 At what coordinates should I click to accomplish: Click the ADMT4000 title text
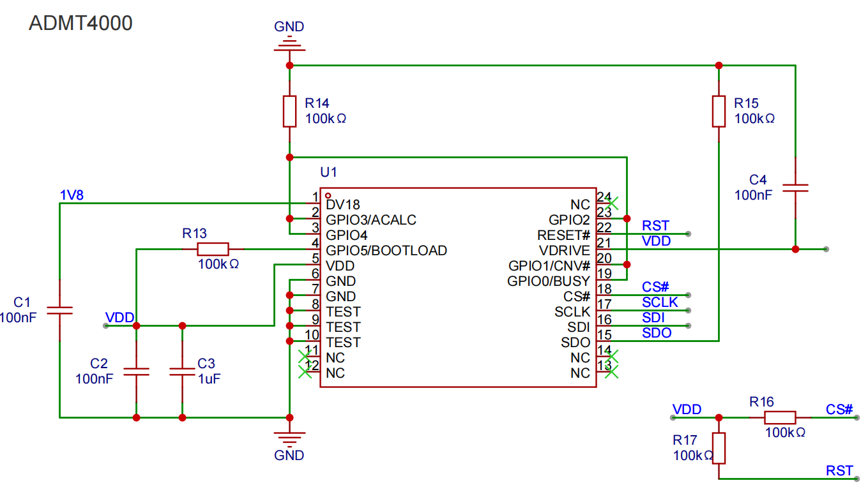pyautogui.click(x=81, y=24)
